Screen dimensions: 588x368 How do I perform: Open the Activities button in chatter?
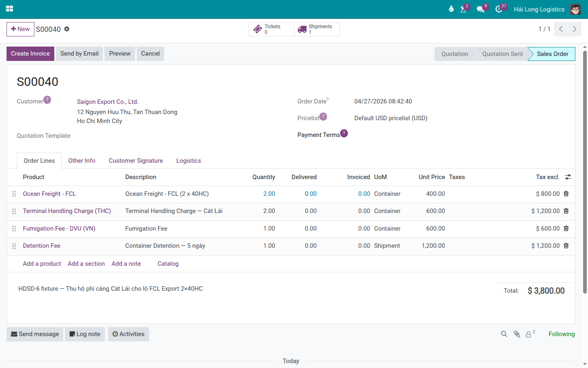[129, 334]
